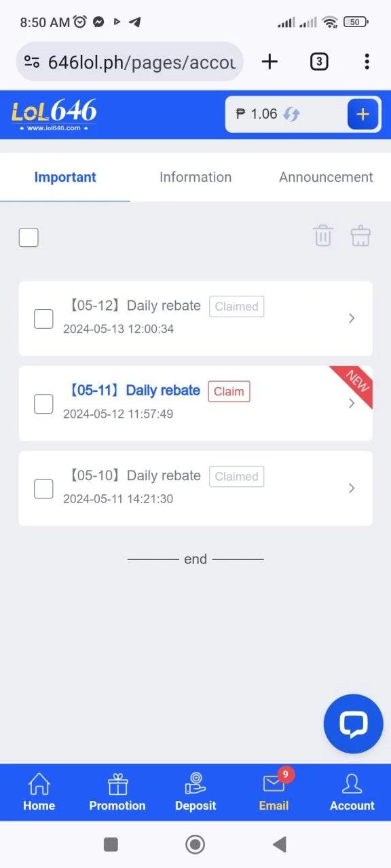Open browser three-dot overflow menu
391x868 pixels.
pos(367,62)
